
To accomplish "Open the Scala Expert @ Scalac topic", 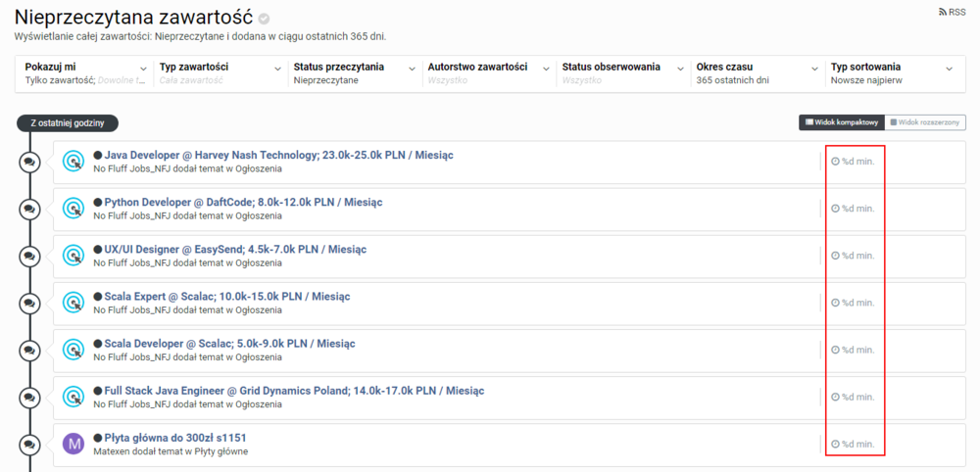I will coord(227,297).
